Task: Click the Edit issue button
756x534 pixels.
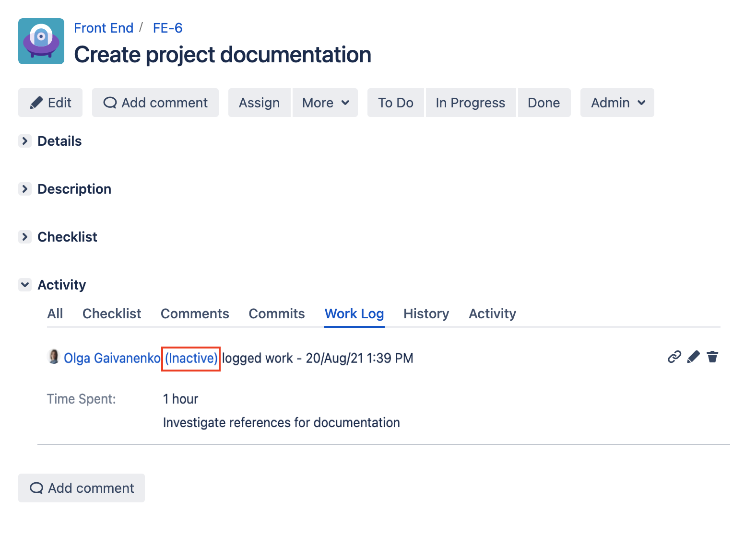Action: point(50,103)
